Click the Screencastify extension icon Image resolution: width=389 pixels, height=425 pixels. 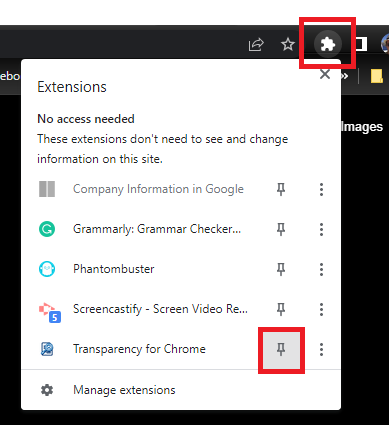(49, 312)
